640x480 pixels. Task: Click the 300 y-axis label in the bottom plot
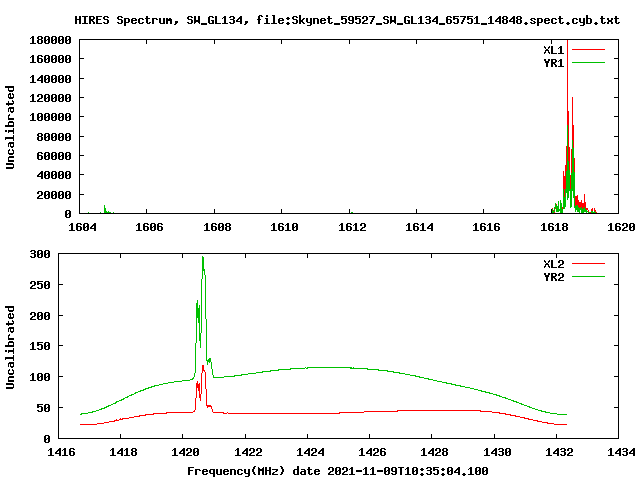40,254
